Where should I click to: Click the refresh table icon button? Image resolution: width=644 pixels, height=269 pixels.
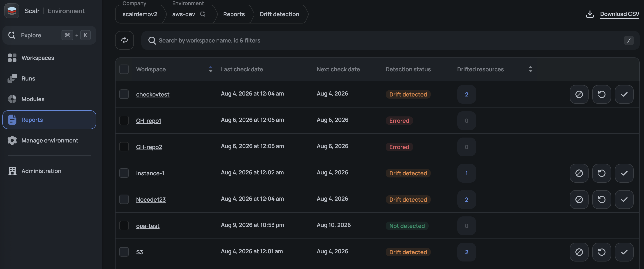(124, 40)
